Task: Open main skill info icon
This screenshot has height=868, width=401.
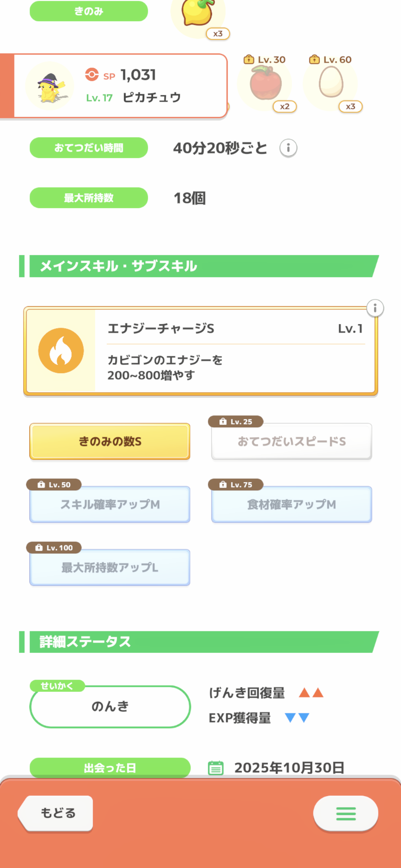Action: [375, 308]
